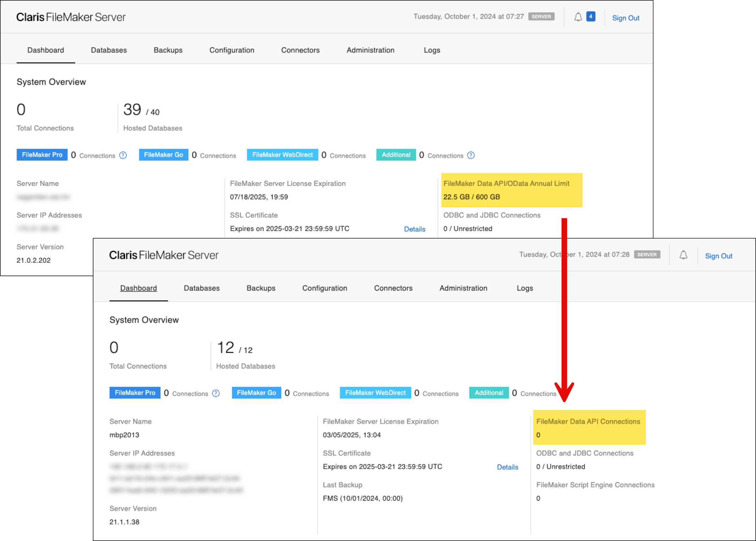Click the Last Backup value FMS (10/01/2024, 00:00)
The height and width of the screenshot is (541, 756).
click(x=363, y=498)
